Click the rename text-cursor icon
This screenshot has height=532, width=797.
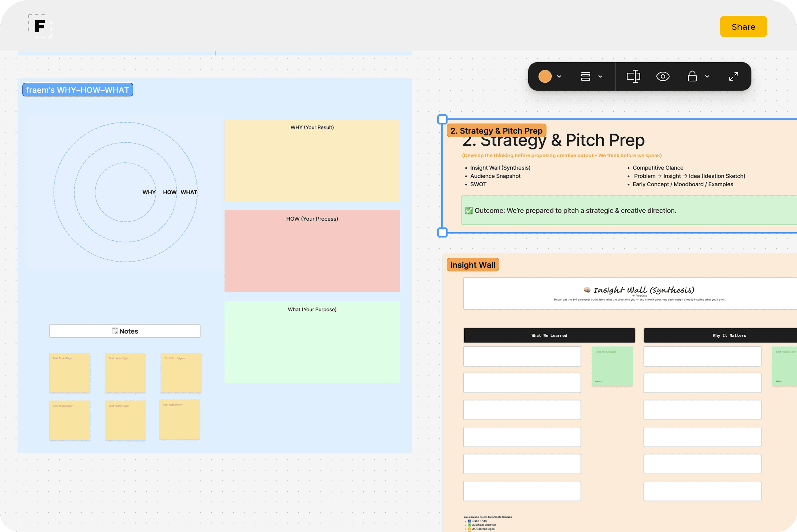tap(633, 76)
